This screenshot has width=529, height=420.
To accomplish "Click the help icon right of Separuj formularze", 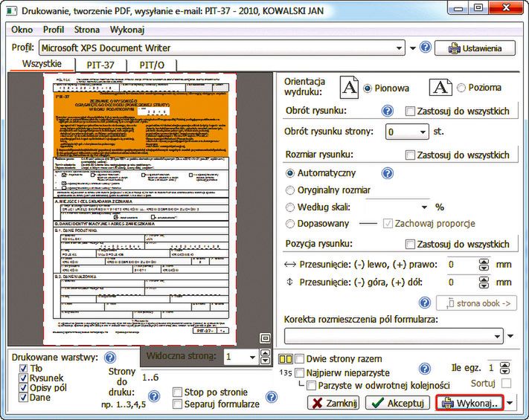I will pyautogui.click(x=272, y=397).
